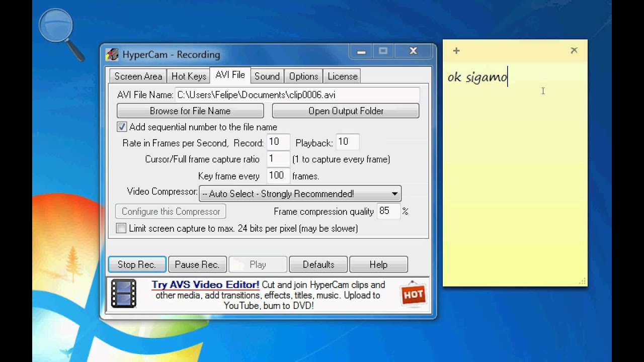Click Configure this Compressor button
644x362 pixels.
(x=171, y=211)
